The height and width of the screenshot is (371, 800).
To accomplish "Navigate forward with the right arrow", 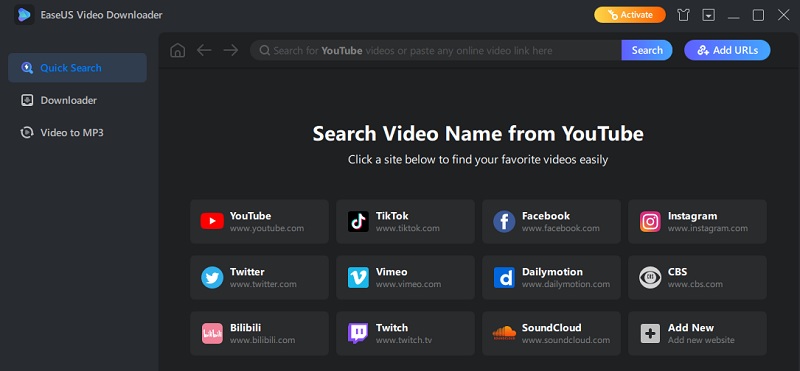I will click(231, 50).
